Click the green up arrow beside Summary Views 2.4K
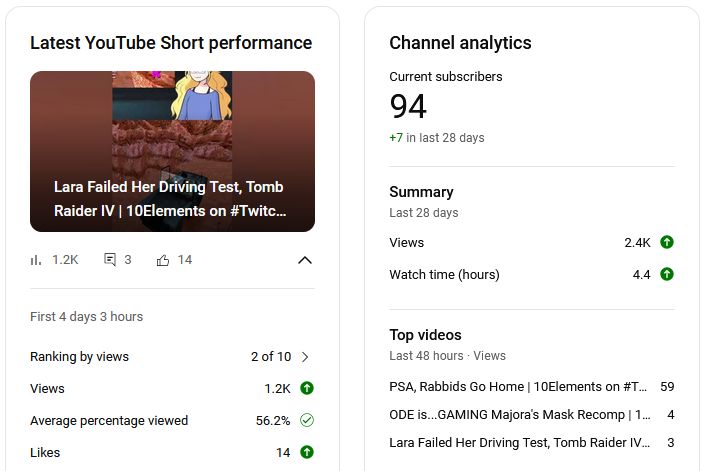This screenshot has width=707, height=471. click(667, 242)
